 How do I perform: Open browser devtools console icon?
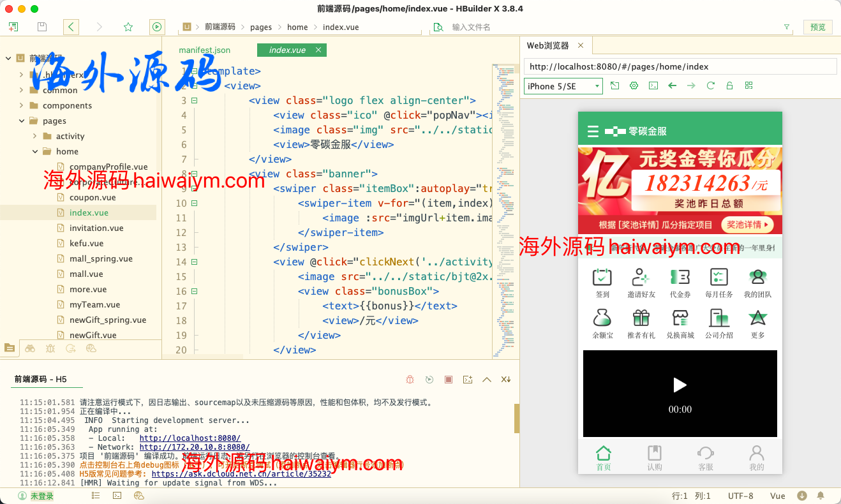653,85
